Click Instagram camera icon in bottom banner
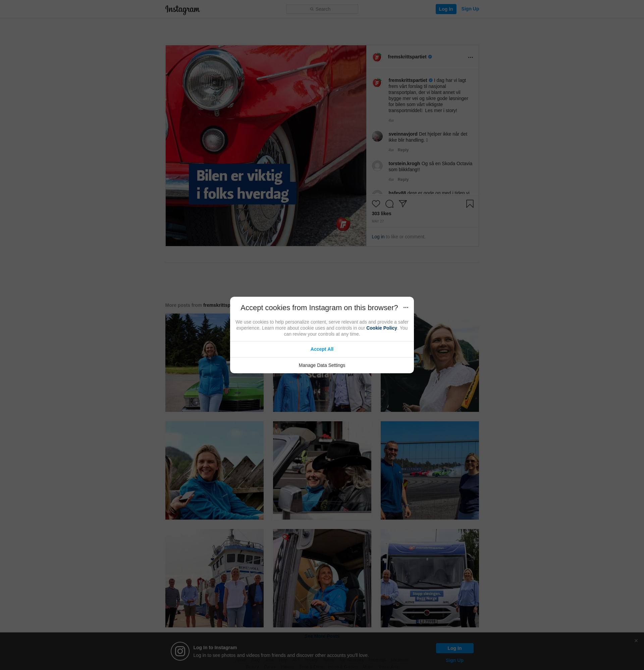The height and width of the screenshot is (670, 644). tap(180, 651)
